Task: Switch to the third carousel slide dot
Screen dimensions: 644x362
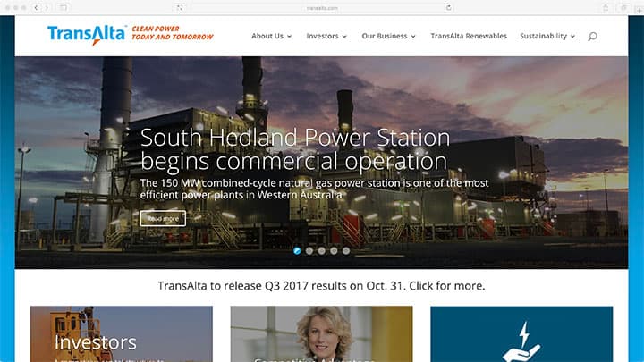Action: click(x=322, y=251)
